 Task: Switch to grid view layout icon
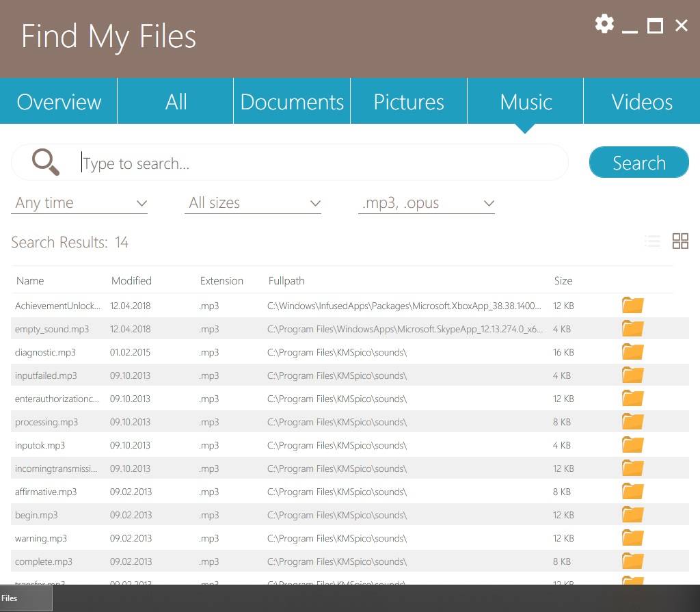click(680, 241)
